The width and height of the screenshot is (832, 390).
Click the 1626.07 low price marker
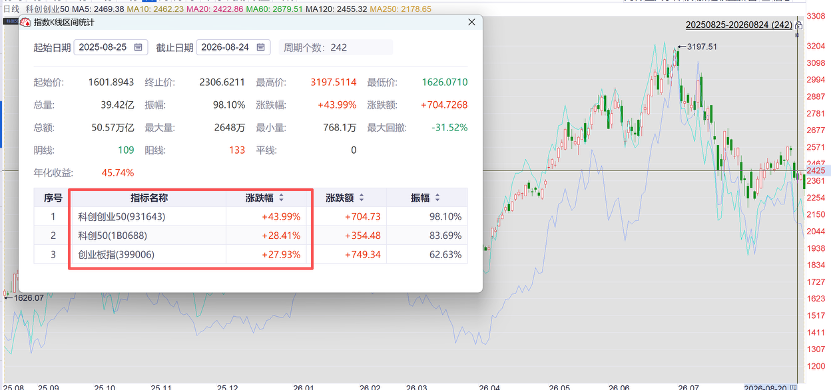(x=28, y=298)
